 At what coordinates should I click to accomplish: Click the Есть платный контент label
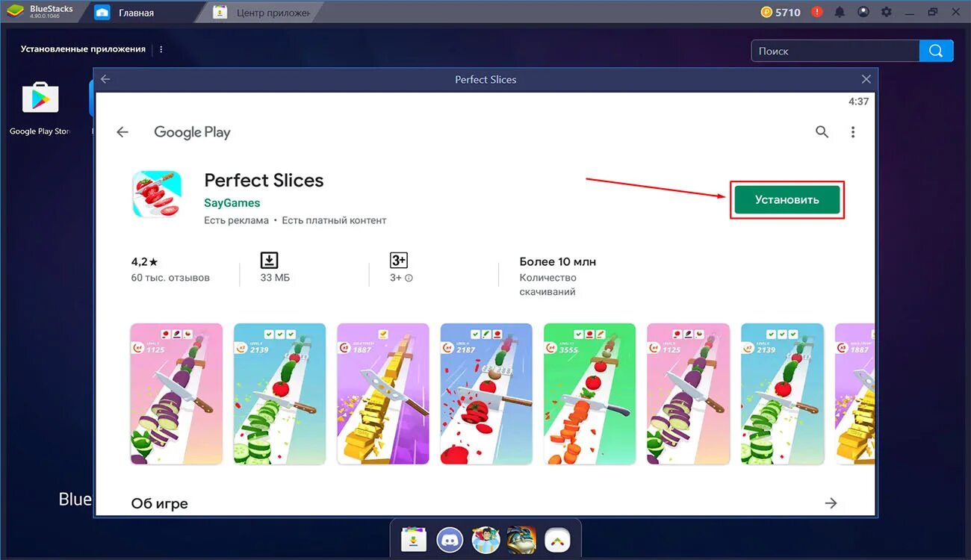point(335,220)
